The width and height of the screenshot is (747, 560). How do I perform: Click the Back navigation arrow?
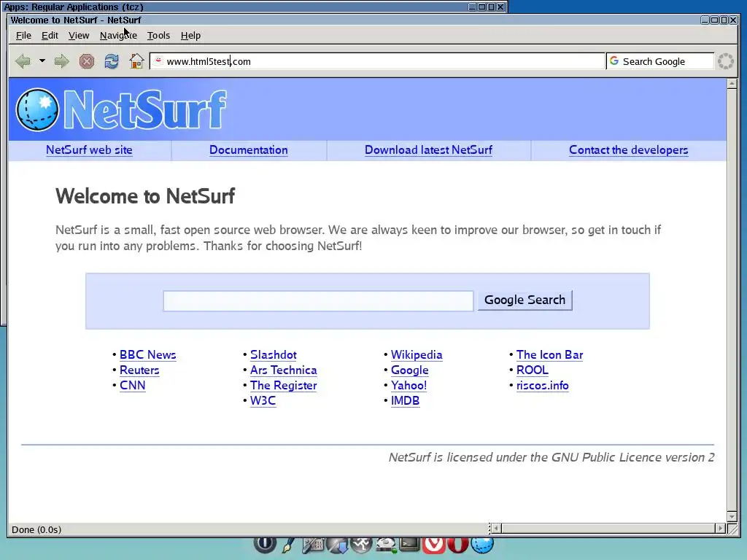click(x=23, y=61)
